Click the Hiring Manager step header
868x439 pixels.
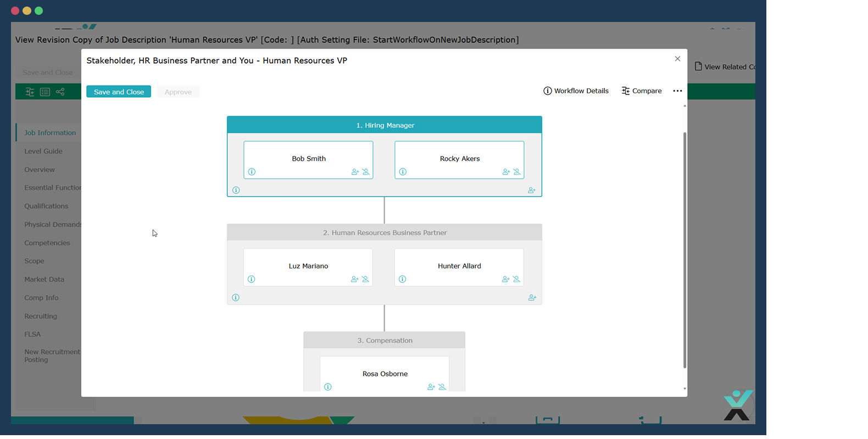tap(385, 125)
